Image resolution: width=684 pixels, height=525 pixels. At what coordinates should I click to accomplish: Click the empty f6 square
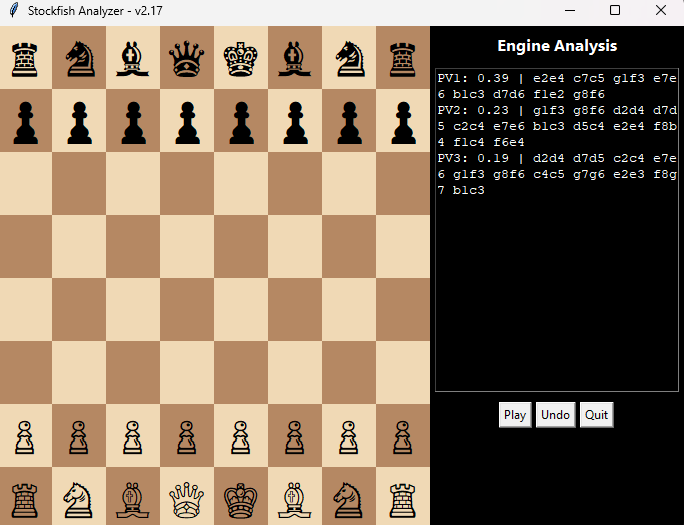coord(295,183)
